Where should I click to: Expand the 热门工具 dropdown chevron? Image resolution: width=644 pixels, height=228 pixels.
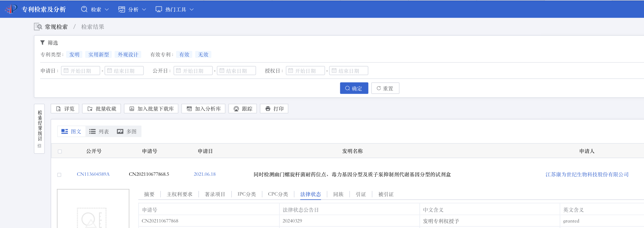[192, 9]
